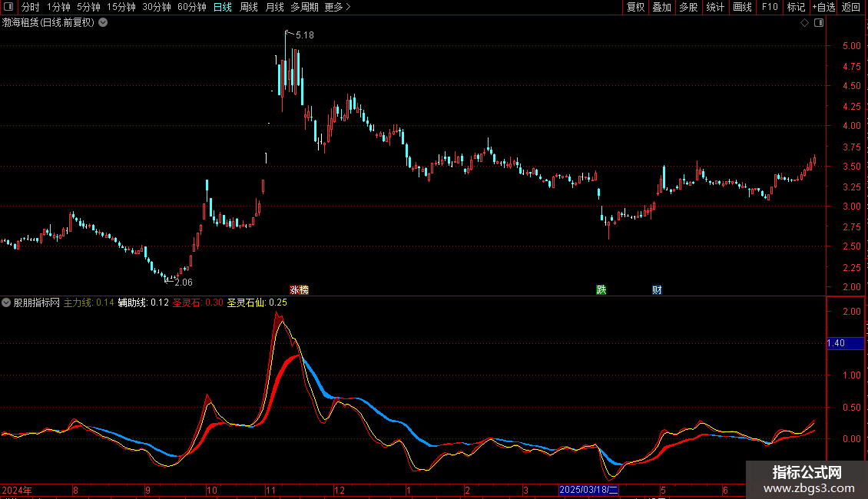Switch to 分时 intraday view

pos(31,7)
